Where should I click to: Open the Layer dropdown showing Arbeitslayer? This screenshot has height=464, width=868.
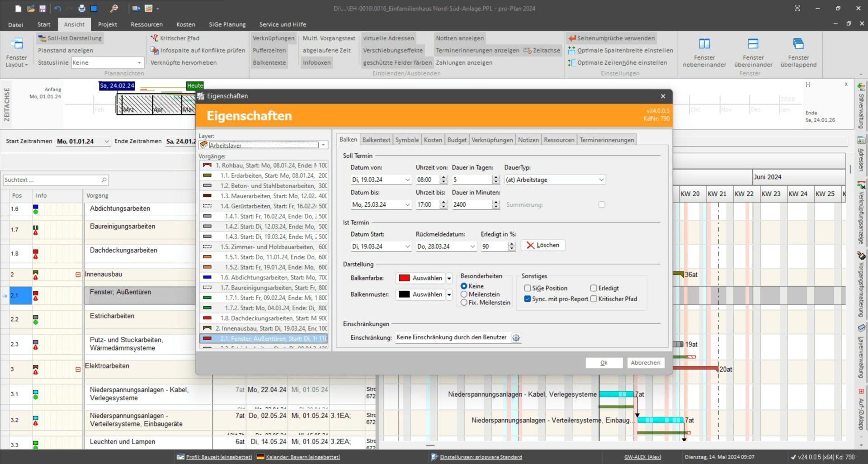(324, 145)
